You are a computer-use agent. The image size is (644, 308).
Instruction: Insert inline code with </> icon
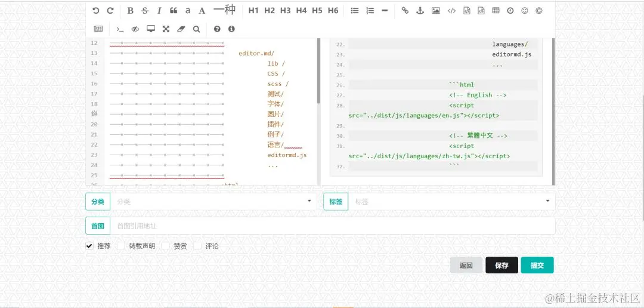point(451,11)
